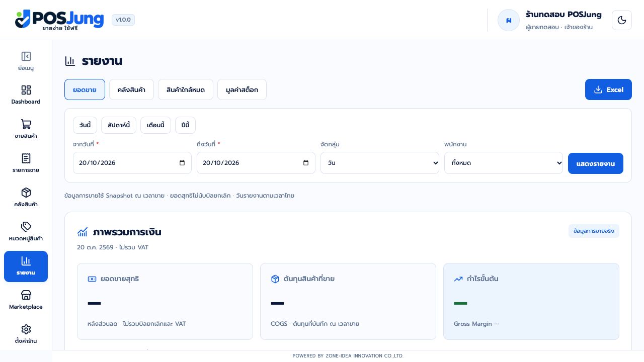Collapse the sidebar with ย่อเมนู icon
The height and width of the screenshot is (362, 644).
(26, 56)
